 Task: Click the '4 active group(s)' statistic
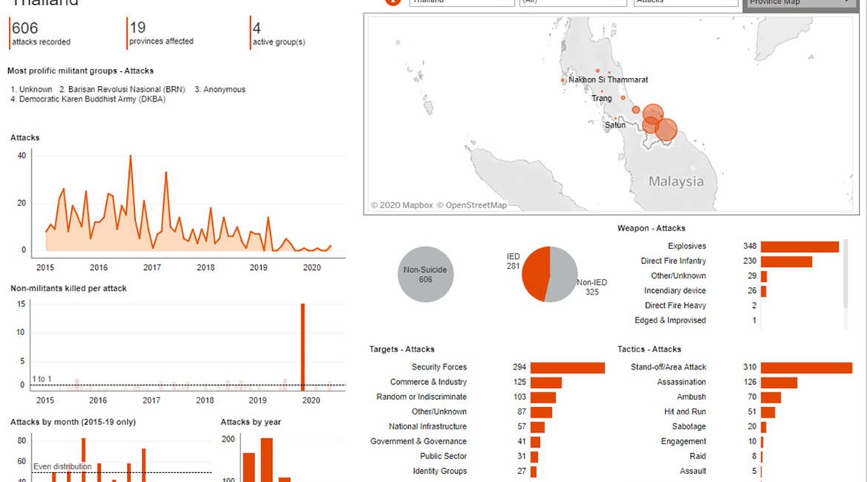278,33
